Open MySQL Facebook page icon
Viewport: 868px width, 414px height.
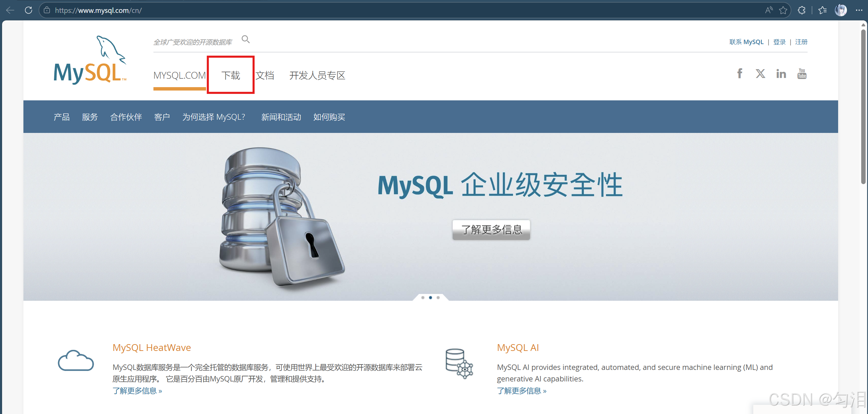pos(739,74)
